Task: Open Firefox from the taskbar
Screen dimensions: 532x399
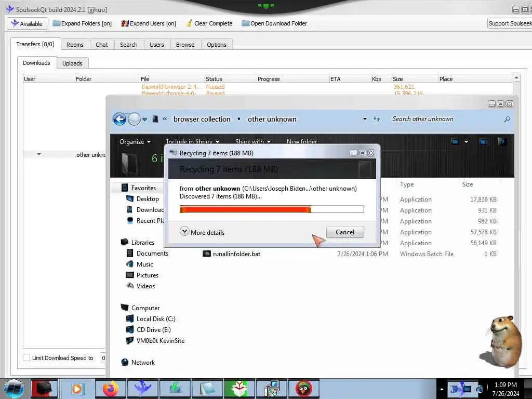Action: [x=111, y=389]
